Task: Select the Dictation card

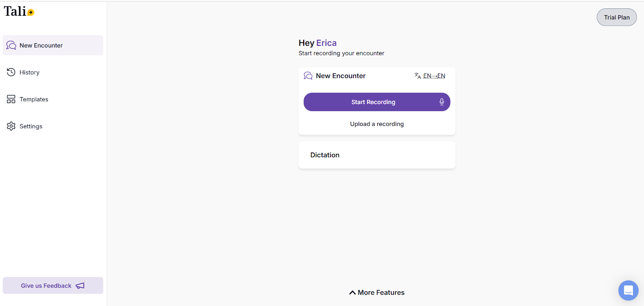Action: [376, 155]
